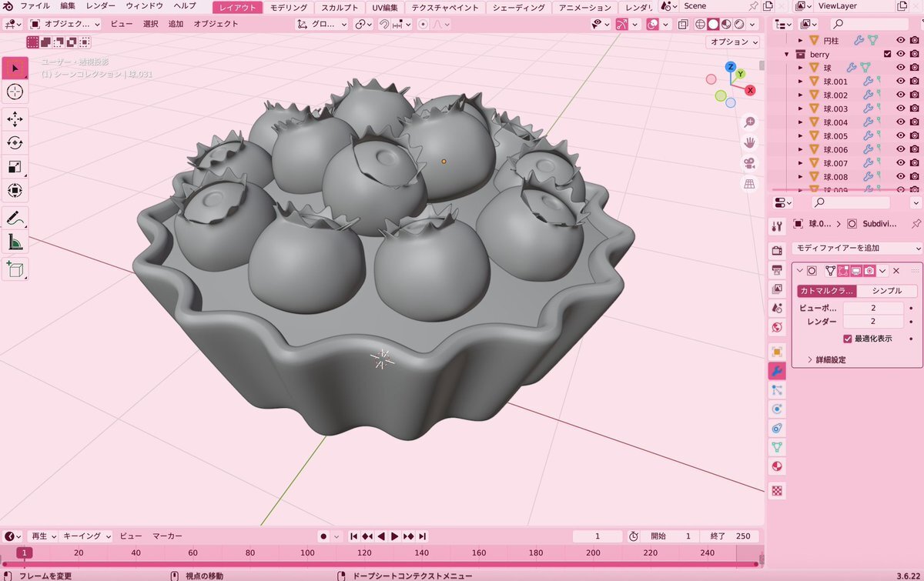Select the Add Cube tool
Viewport: 924px width, 581px height.
pyautogui.click(x=15, y=269)
